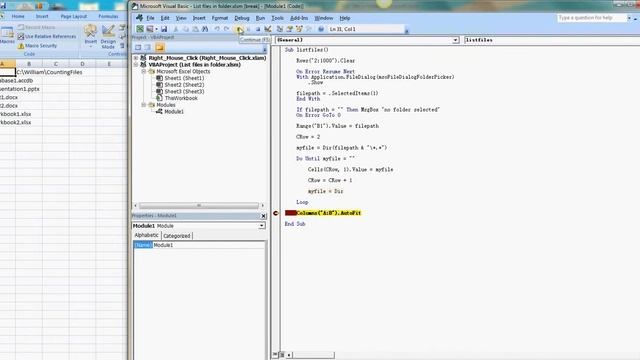Image resolution: width=640 pixels, height=360 pixels.
Task: Click the Cut icon in the VBA toolbar
Action: pyautogui.click(x=176, y=29)
